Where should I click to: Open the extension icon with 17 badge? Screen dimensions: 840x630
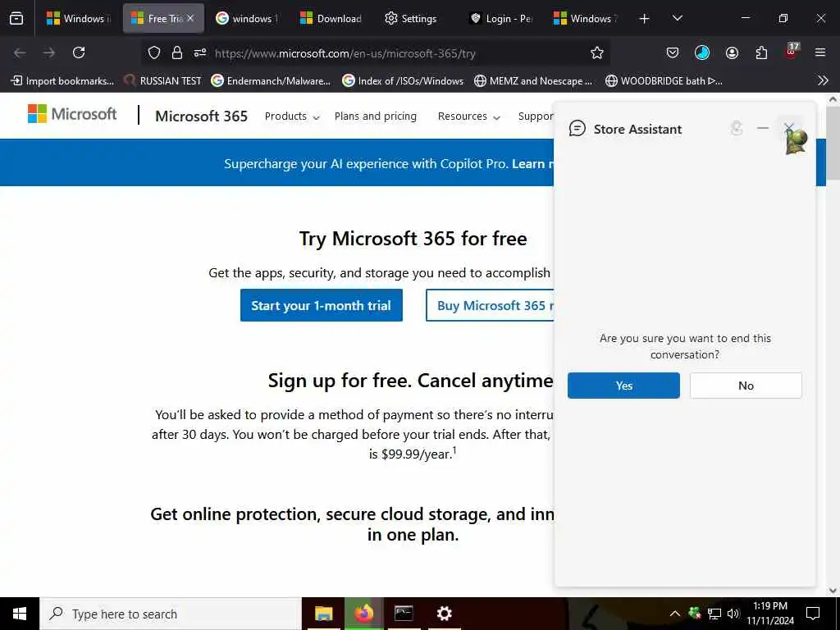[x=792, y=52]
